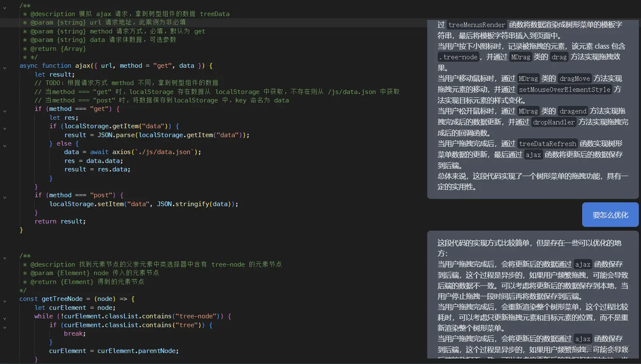Image resolution: width=641 pixels, height=364 pixels.
Task: Click the drag method code chip
Action: tap(559, 57)
